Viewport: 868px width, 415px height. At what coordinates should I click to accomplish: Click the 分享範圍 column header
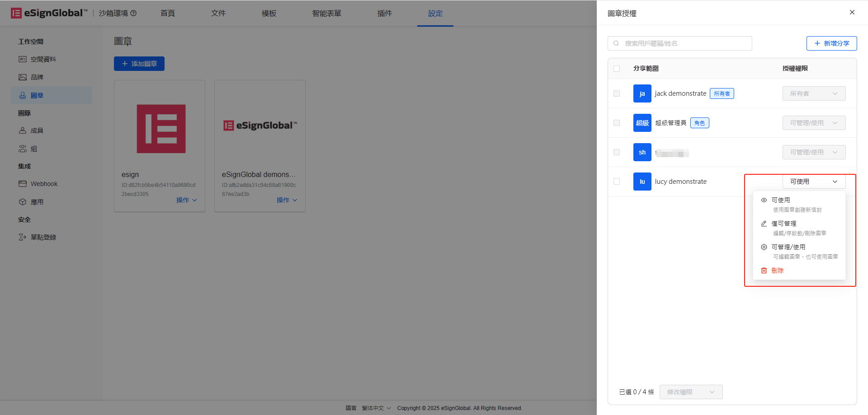tap(646, 69)
